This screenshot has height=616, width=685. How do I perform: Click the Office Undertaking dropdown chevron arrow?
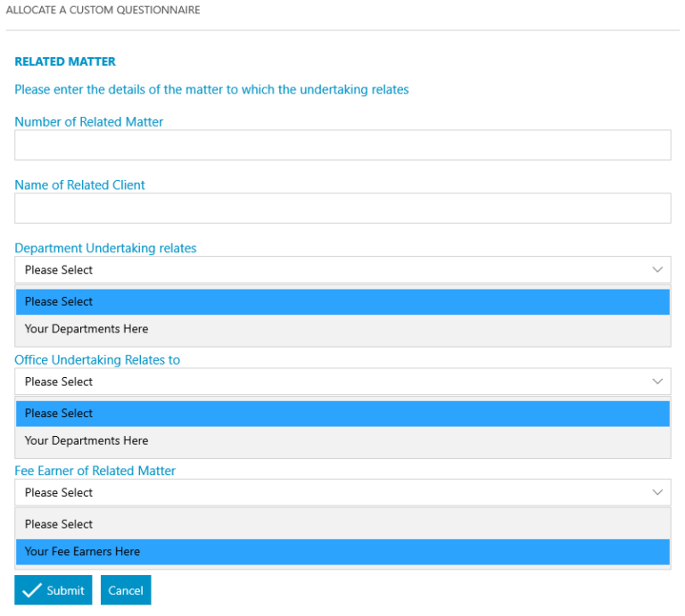pos(657,382)
